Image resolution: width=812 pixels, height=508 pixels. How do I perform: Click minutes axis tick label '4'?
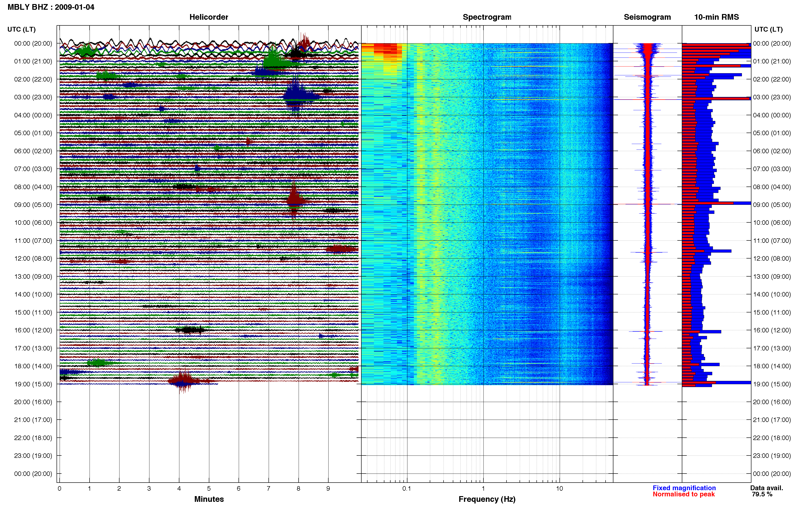tap(179, 489)
